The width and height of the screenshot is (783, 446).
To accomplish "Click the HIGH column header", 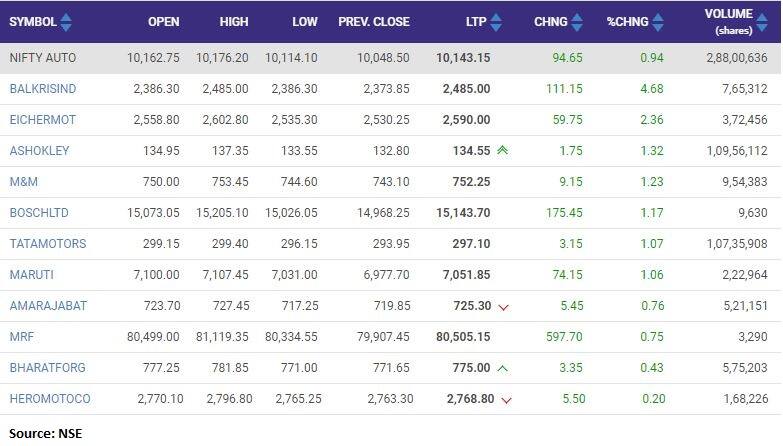I will click(x=234, y=22).
